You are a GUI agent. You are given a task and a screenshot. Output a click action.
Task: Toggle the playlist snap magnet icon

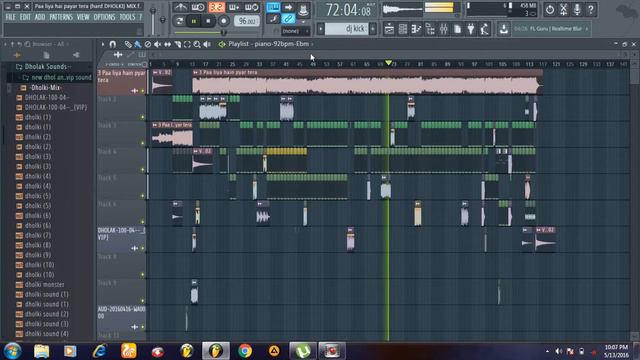pyautogui.click(x=113, y=44)
